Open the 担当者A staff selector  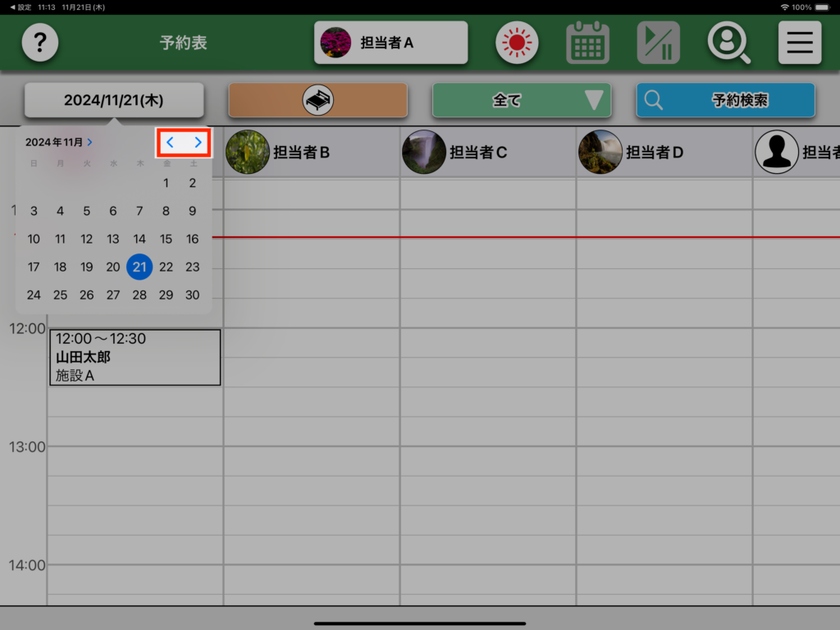click(390, 43)
